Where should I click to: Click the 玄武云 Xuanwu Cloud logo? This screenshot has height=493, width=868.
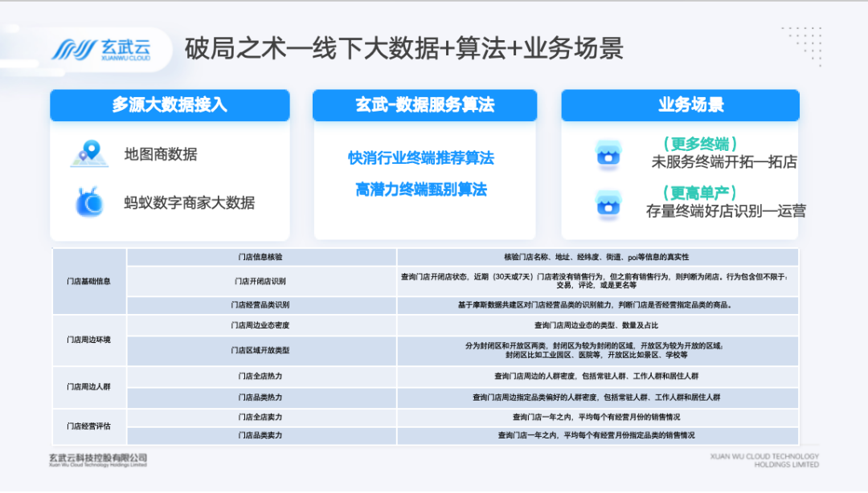click(101, 50)
